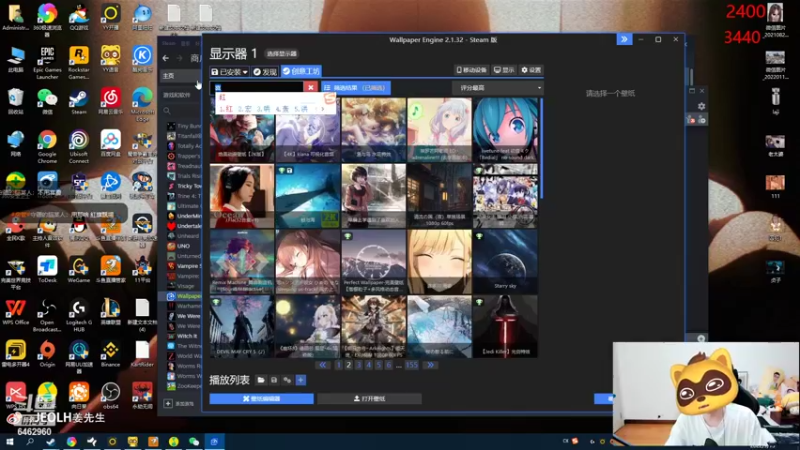Open the settings (设置) gear button

(531, 70)
